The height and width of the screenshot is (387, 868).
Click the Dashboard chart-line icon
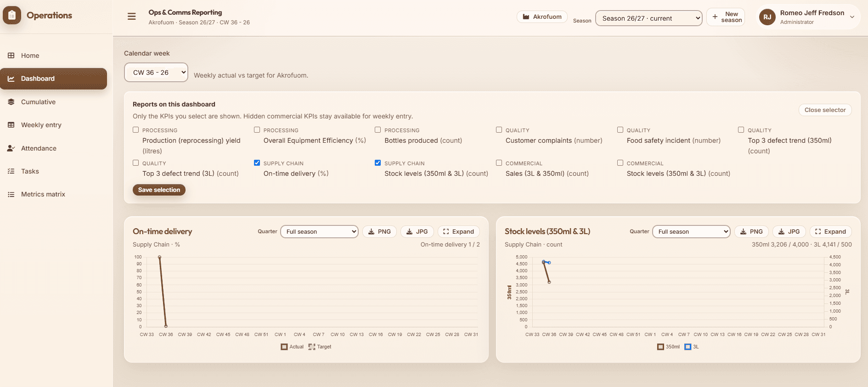(11, 79)
